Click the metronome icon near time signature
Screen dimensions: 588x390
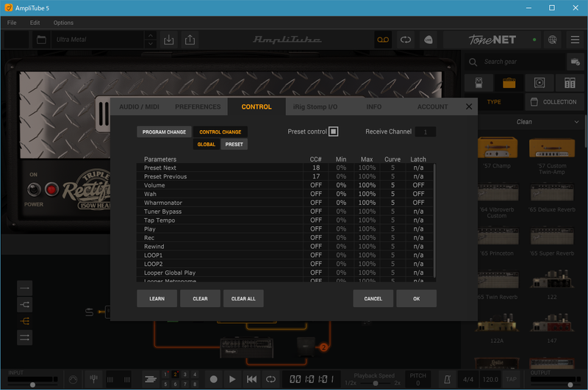[x=447, y=380]
